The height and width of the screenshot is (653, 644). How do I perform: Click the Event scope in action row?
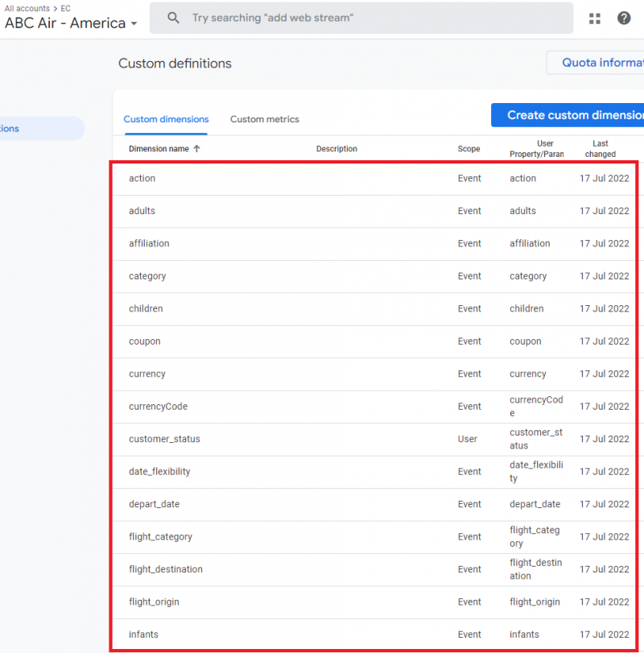[x=469, y=178]
